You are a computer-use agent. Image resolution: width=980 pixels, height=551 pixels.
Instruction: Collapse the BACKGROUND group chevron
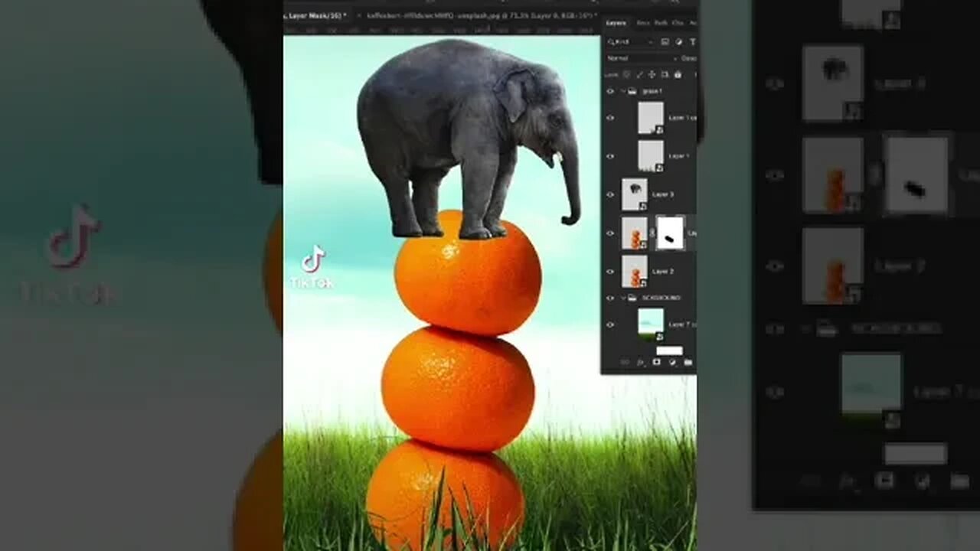point(622,298)
